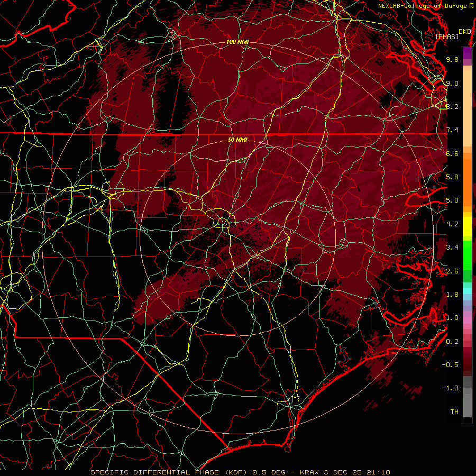This screenshot has width=476, height=476.
Task: Click the 6.6 color scale value
Action: point(452,153)
